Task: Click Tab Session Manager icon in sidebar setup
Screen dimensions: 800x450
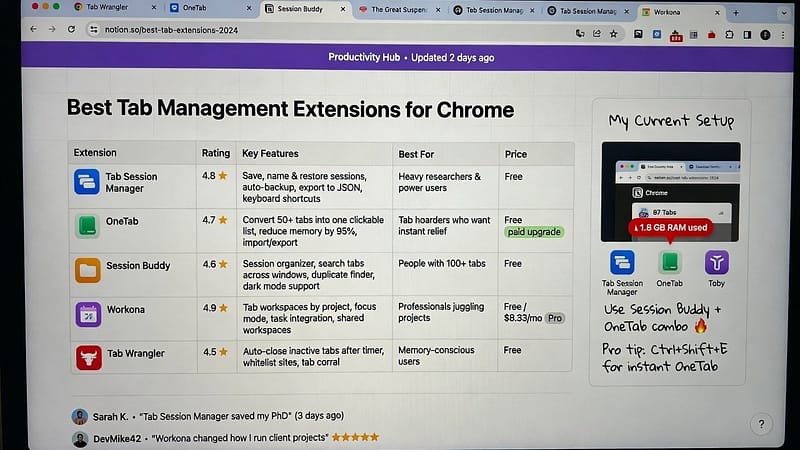Action: click(x=622, y=262)
